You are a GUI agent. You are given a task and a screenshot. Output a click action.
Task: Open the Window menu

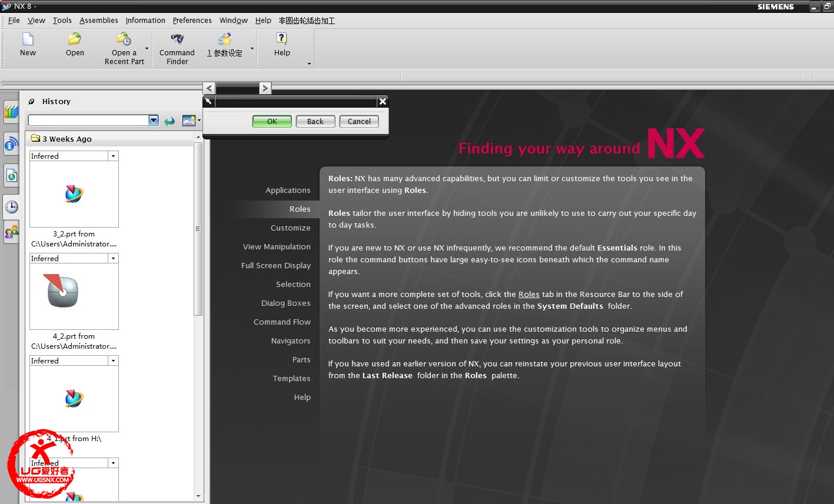tap(234, 20)
